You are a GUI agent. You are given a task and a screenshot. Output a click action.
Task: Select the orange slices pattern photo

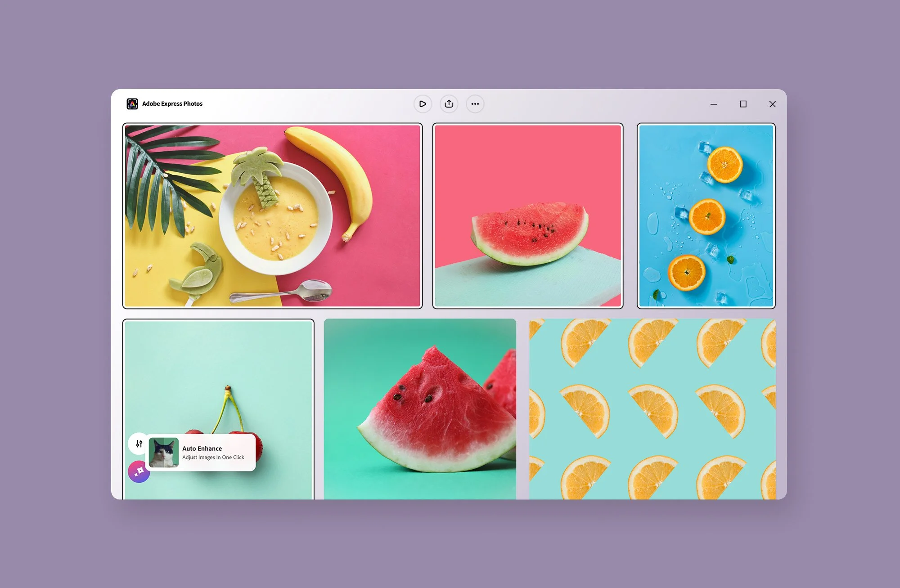[652, 408]
